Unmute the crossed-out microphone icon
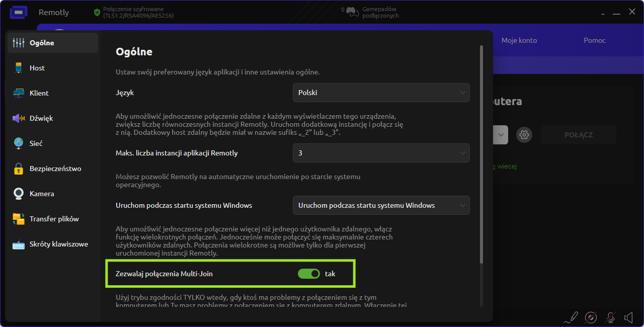 610,317
